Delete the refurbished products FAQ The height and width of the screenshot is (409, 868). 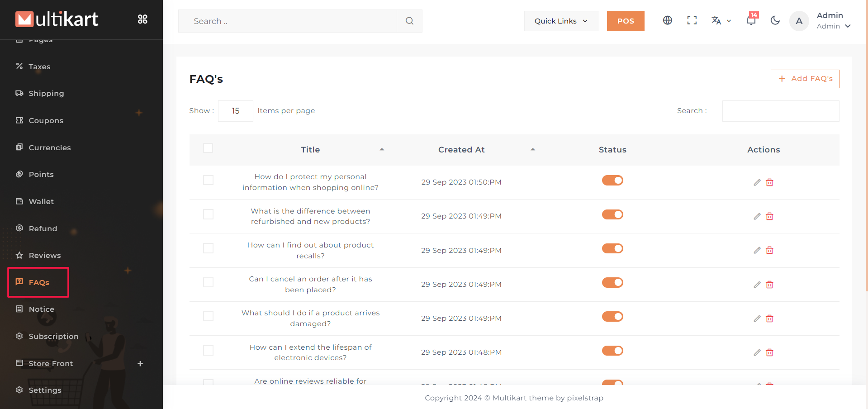(x=769, y=216)
